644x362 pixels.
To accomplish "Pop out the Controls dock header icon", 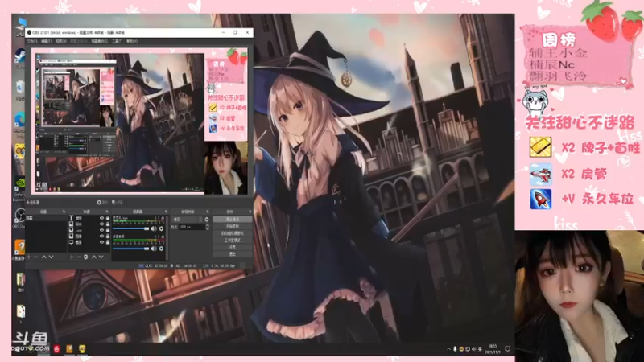I will click(x=250, y=212).
